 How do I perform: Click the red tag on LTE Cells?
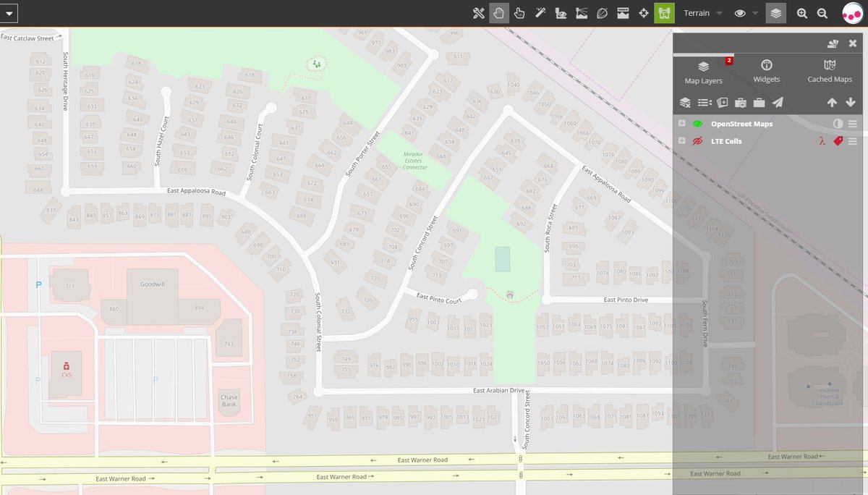838,141
